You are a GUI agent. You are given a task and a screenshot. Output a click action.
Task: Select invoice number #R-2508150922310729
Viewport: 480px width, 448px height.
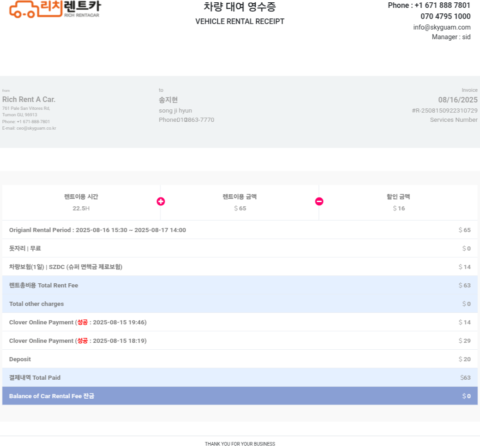point(444,111)
